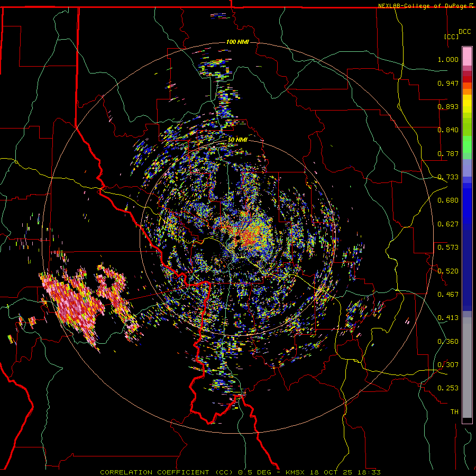Click the yellow segment of color bar
Viewport: 476px width, 476px height.
[x=467, y=104]
